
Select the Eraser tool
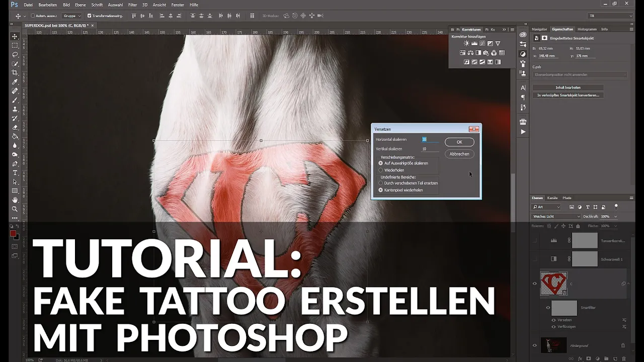pos(15,127)
